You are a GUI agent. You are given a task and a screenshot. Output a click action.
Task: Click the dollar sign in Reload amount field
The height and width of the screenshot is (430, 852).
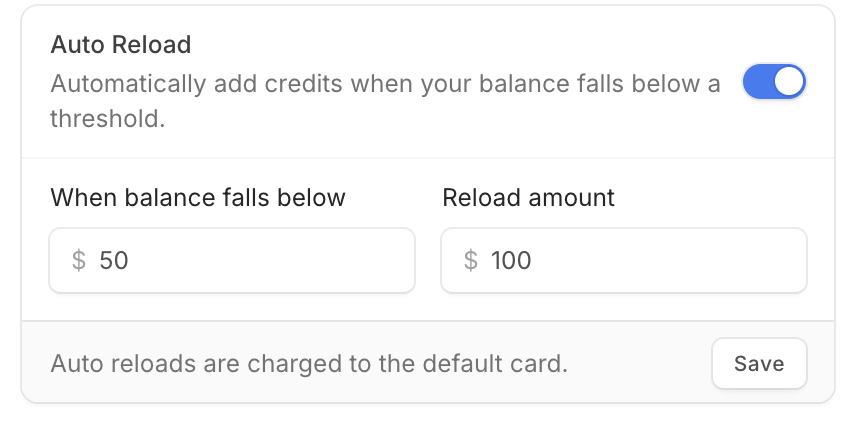click(x=471, y=260)
